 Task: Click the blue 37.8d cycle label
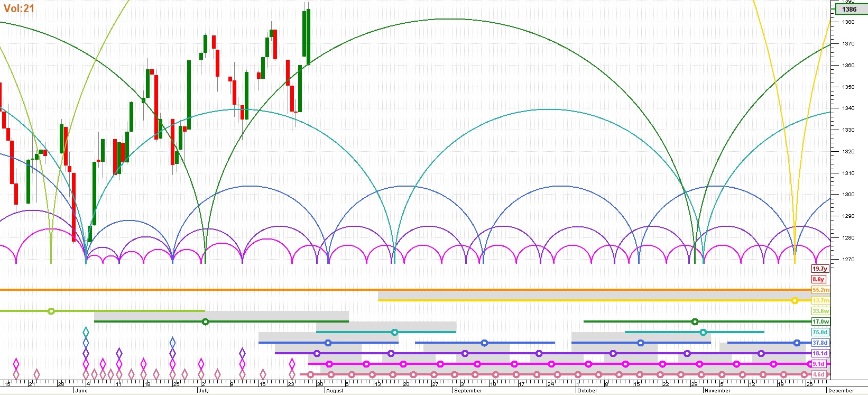coord(820,343)
